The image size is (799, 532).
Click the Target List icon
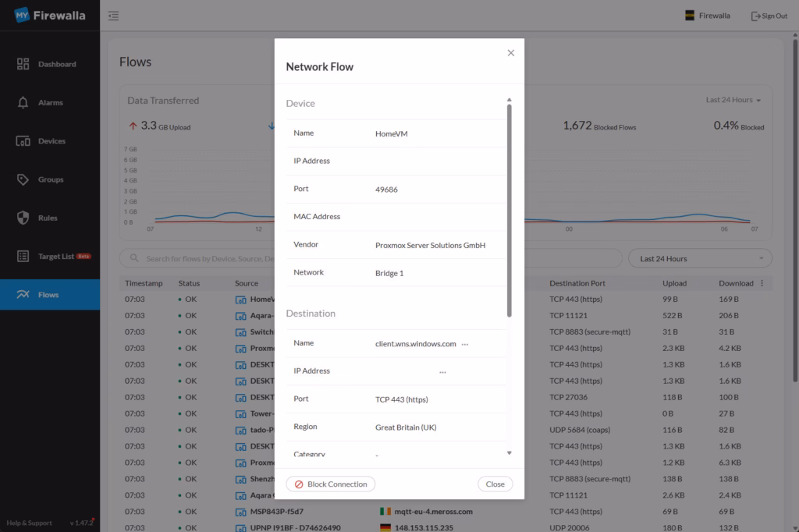[23, 256]
